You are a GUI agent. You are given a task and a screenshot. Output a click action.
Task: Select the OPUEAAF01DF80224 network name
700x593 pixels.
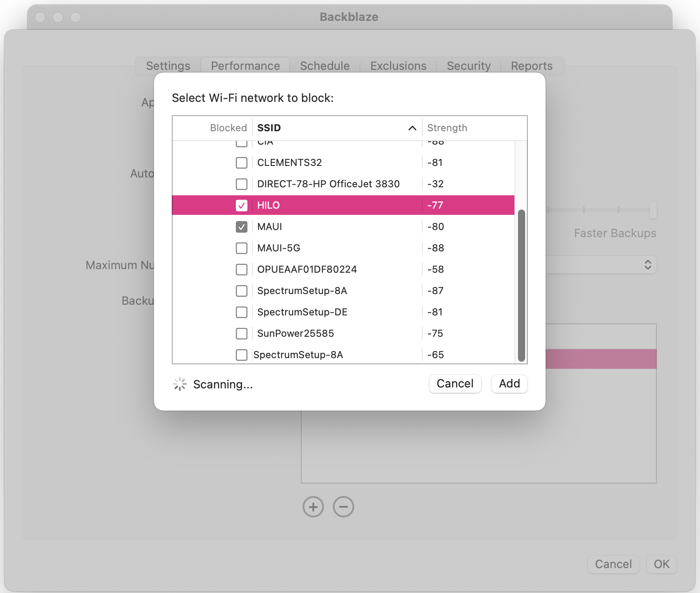[x=307, y=270]
